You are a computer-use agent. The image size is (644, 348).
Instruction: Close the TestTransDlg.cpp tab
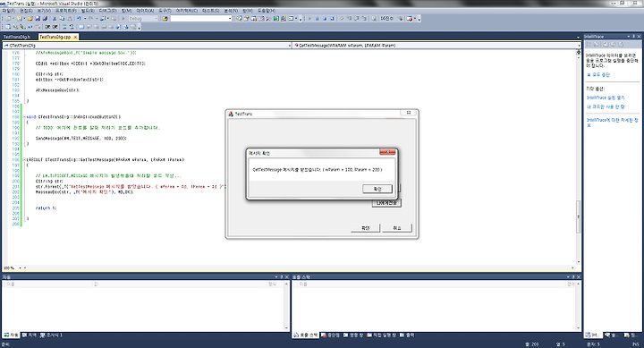coord(75,37)
